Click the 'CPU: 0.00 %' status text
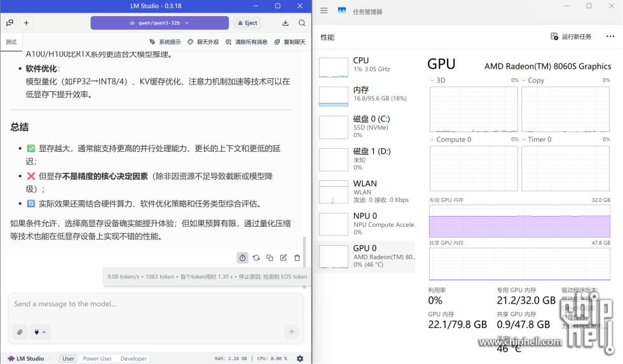This screenshot has width=623, height=364. [272, 358]
